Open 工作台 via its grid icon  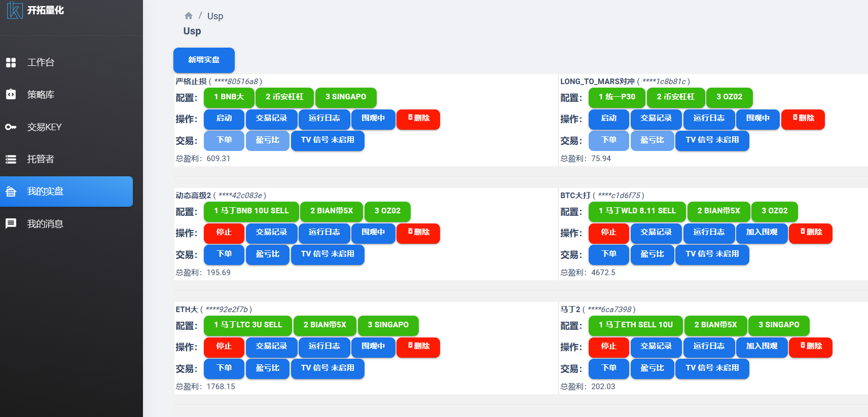[11, 62]
